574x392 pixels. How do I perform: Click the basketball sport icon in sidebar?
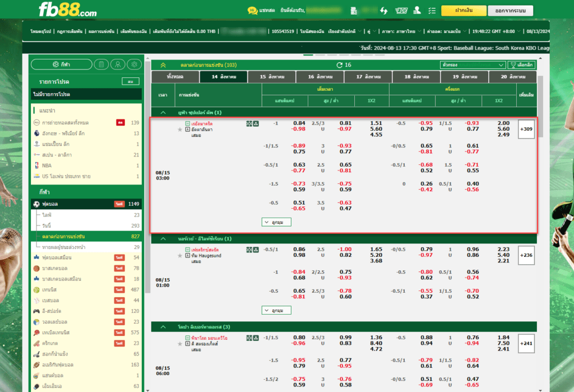[36, 269]
